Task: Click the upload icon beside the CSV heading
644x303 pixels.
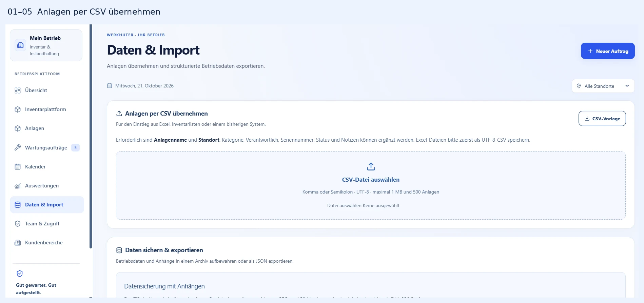Action: point(119,114)
